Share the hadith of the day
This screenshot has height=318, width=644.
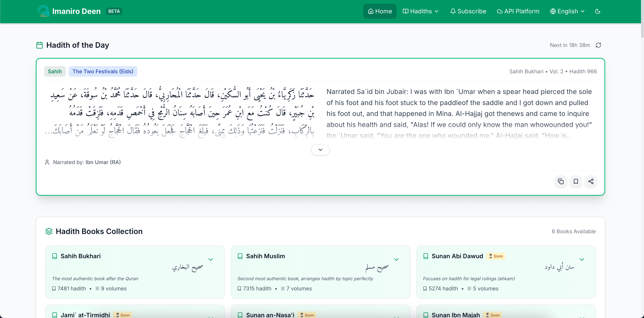click(x=591, y=182)
